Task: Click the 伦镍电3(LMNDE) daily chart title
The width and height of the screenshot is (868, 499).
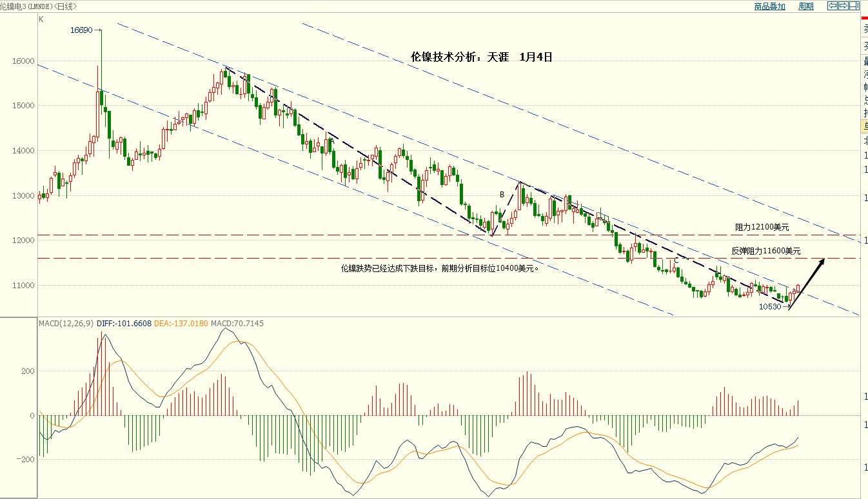Action: 39,6
